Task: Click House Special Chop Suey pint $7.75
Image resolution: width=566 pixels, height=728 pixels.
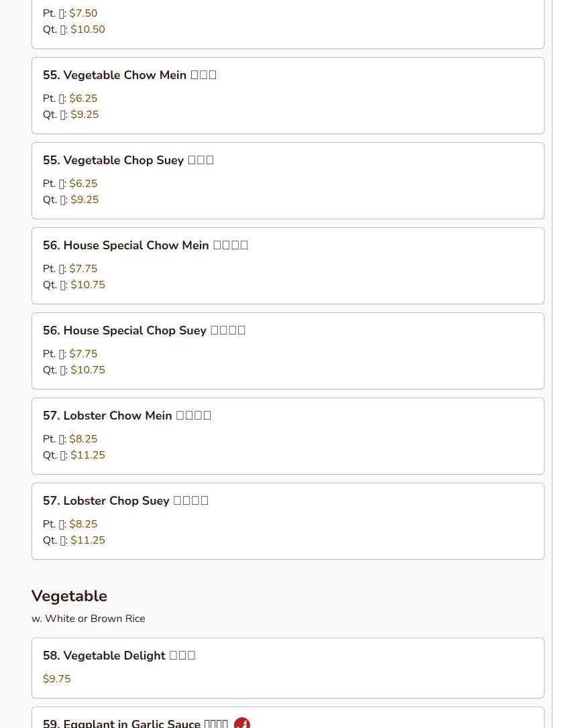Action: [83, 354]
